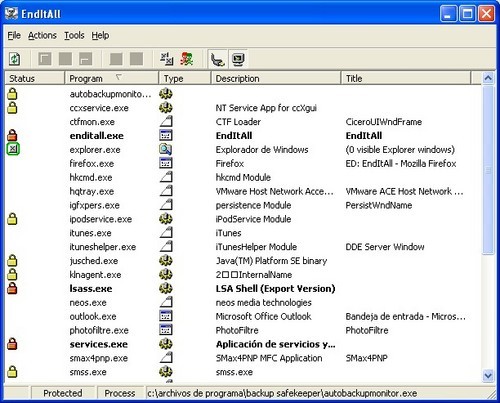Sort by the Type column header
Screen dimensions: 500x403
coord(185,78)
